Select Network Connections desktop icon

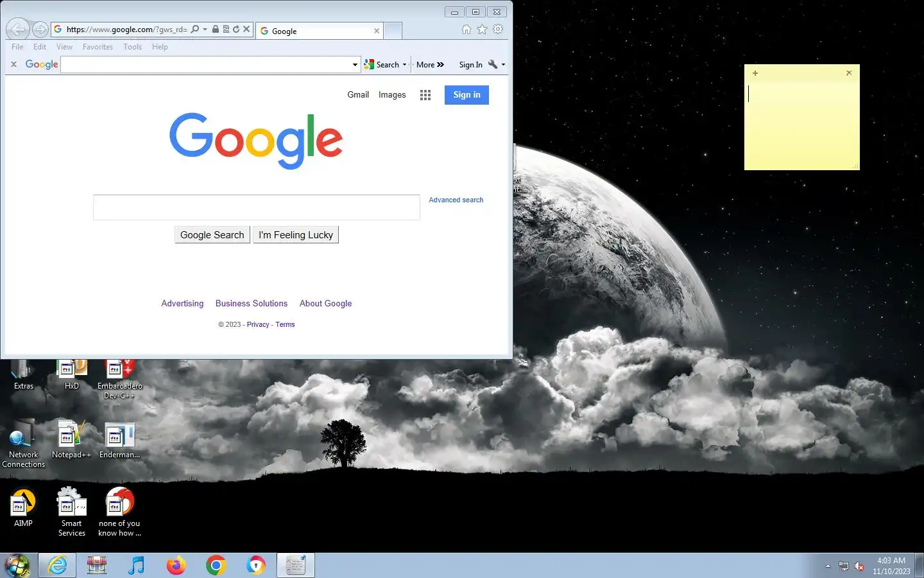coord(24,443)
